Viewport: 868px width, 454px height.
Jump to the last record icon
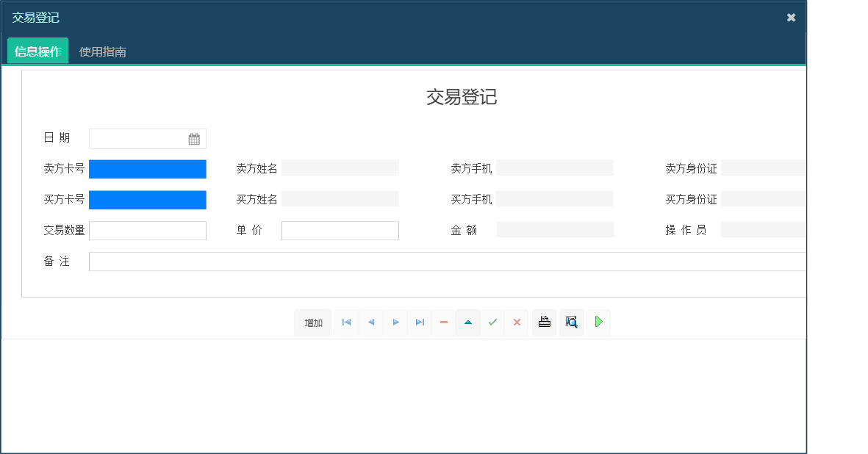[x=419, y=322]
